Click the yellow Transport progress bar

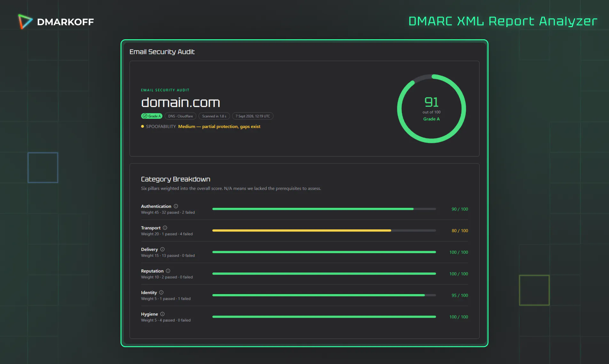324,231
